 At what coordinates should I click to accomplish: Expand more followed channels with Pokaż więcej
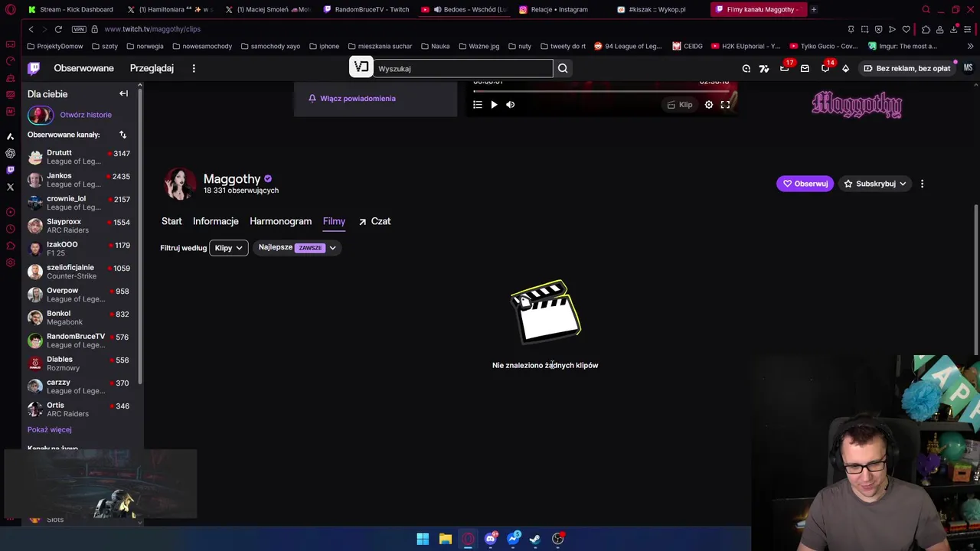[x=49, y=430]
